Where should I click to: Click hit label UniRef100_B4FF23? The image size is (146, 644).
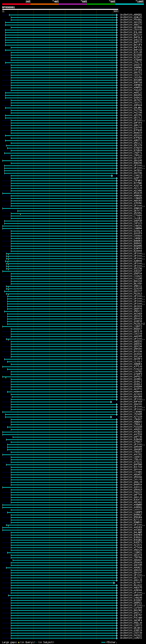131,42
